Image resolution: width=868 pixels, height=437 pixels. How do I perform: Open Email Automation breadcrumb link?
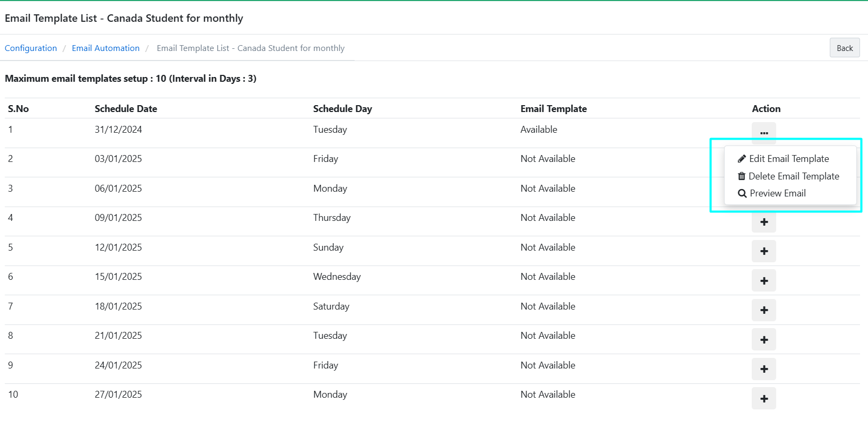106,48
